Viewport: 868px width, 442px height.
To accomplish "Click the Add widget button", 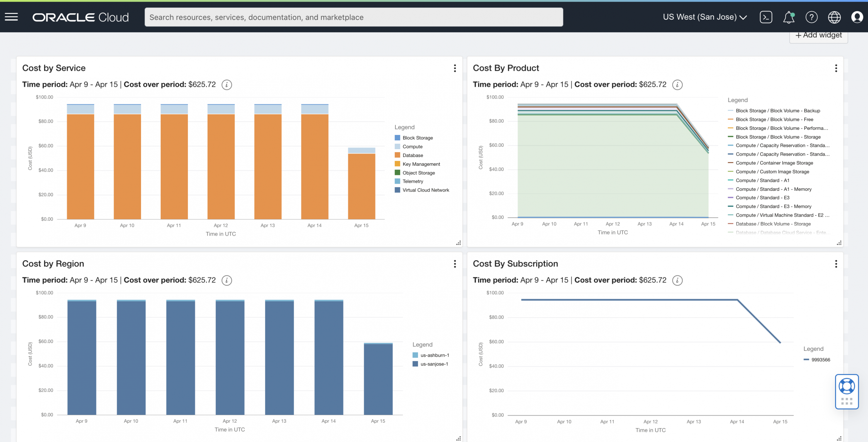I will click(818, 35).
